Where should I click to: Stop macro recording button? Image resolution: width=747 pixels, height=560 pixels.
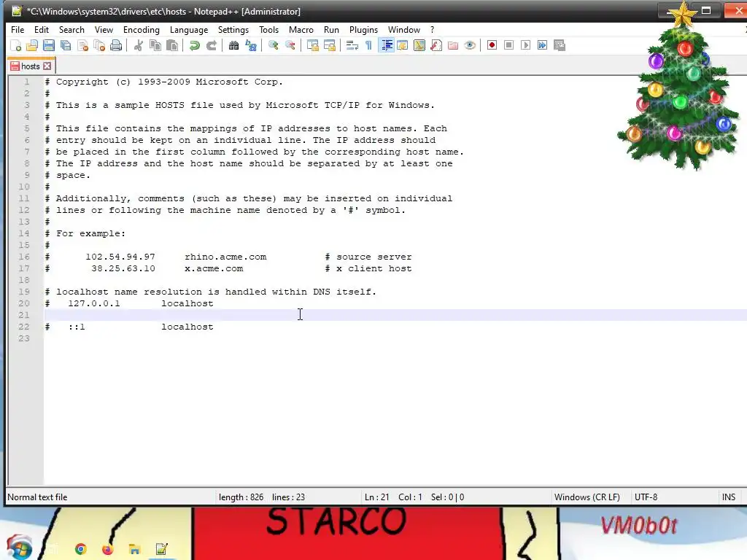[508, 45]
